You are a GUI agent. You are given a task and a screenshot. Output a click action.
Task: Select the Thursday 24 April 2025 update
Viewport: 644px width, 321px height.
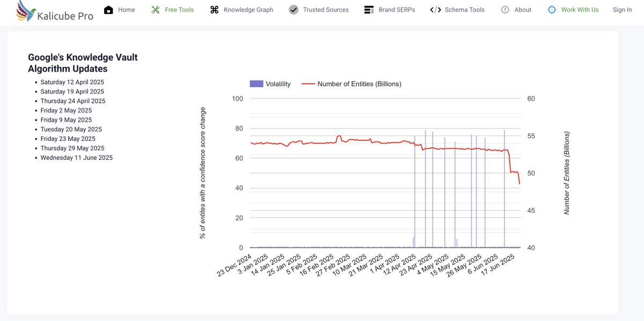(x=73, y=101)
